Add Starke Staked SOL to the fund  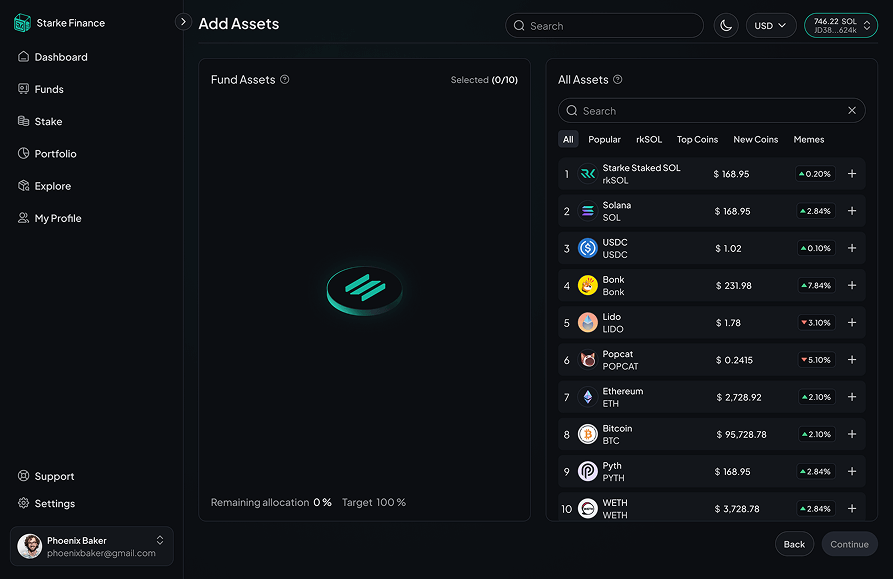pos(852,174)
